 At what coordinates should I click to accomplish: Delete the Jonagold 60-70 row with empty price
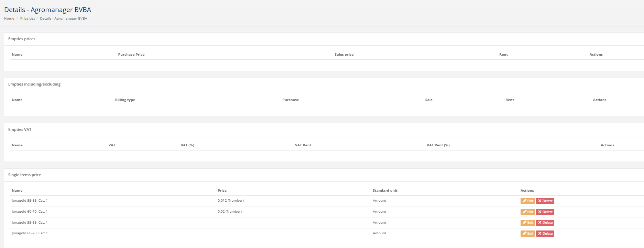[545, 234]
